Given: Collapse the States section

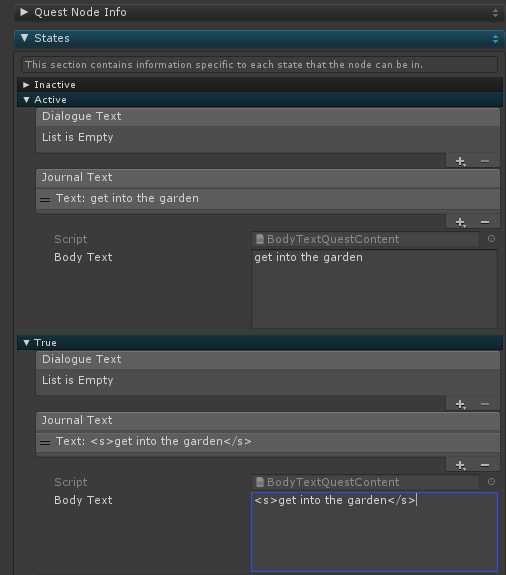Looking at the screenshot, I should pyautogui.click(x=25, y=38).
